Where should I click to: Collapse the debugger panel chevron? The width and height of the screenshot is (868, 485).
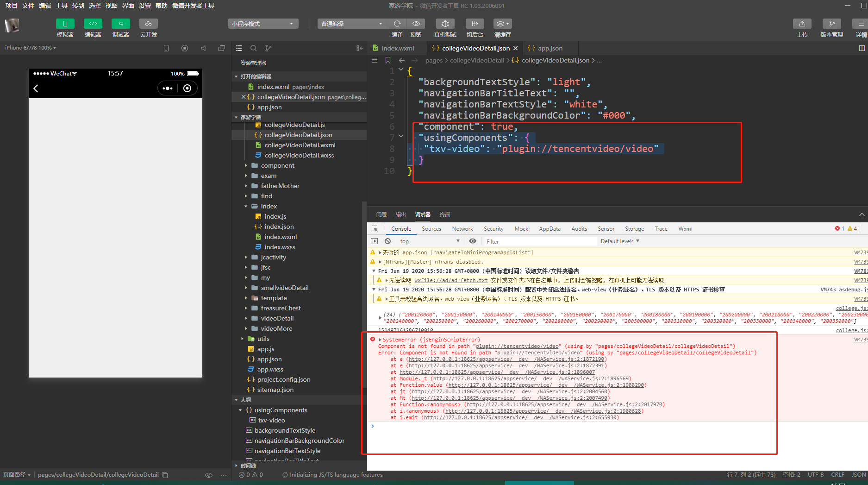pyautogui.click(x=862, y=214)
